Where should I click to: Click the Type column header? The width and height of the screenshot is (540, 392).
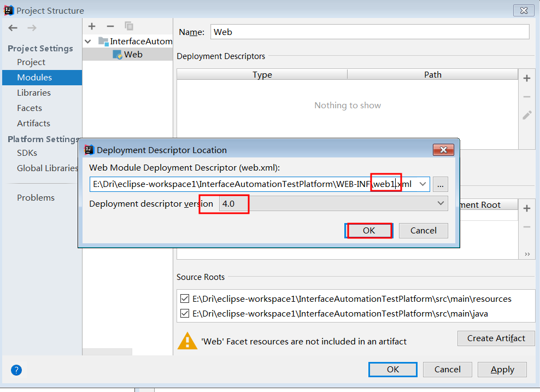262,75
